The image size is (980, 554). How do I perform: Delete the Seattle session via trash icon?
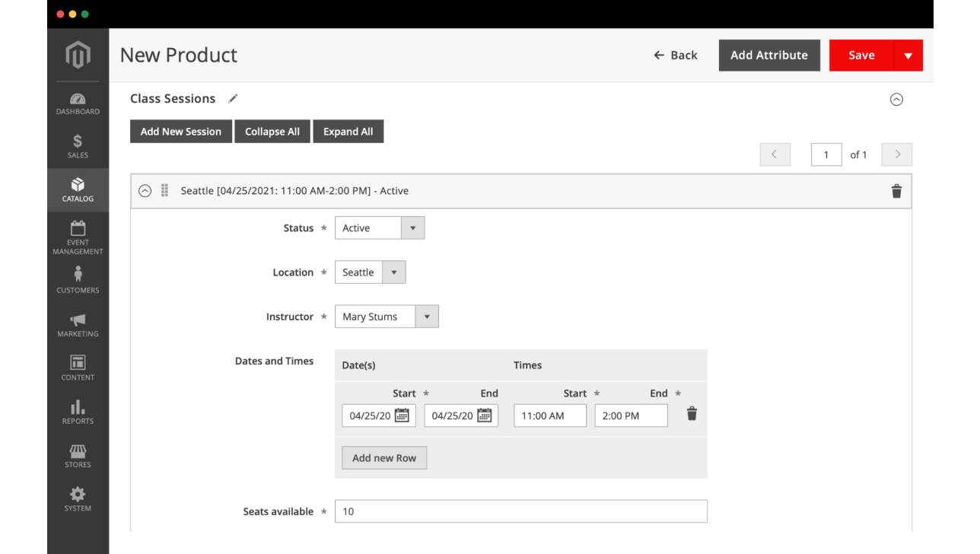[x=896, y=191]
